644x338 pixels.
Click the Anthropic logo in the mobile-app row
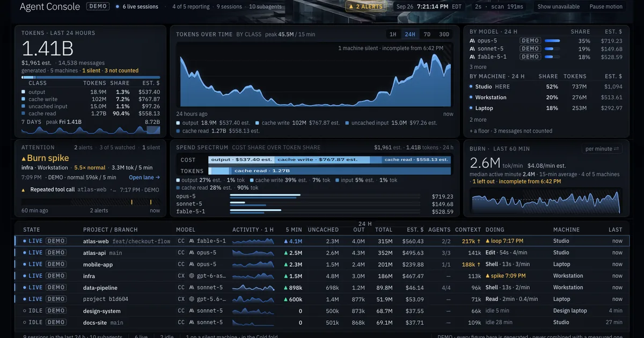tap(192, 264)
